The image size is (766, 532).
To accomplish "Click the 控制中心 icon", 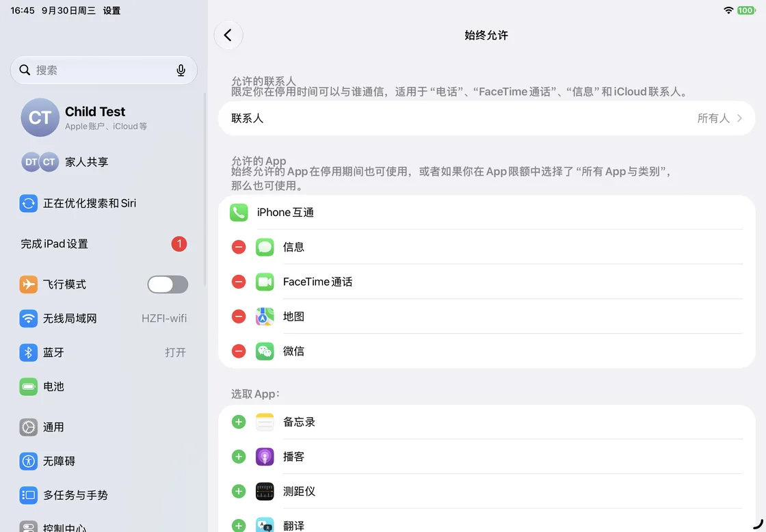I will coord(28,526).
